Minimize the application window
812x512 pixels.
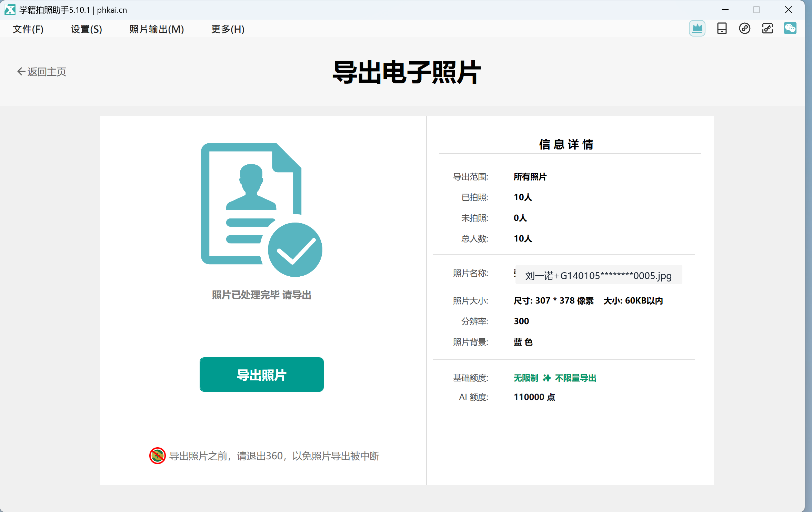(x=725, y=10)
